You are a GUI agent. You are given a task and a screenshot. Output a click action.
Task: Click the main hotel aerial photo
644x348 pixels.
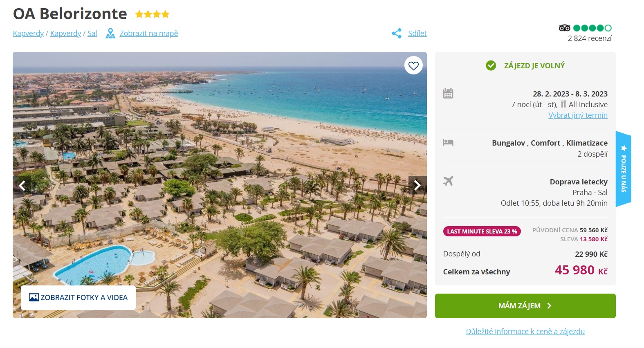220,185
